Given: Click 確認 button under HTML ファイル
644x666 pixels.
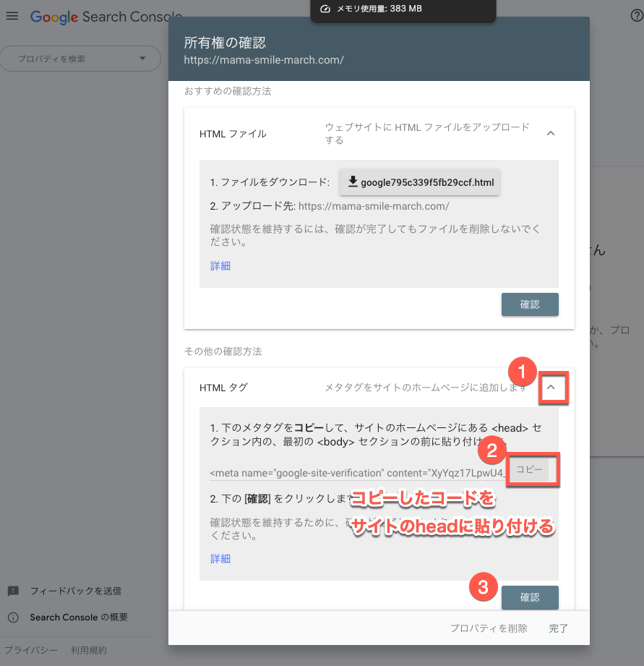Looking at the screenshot, I should pos(530,304).
